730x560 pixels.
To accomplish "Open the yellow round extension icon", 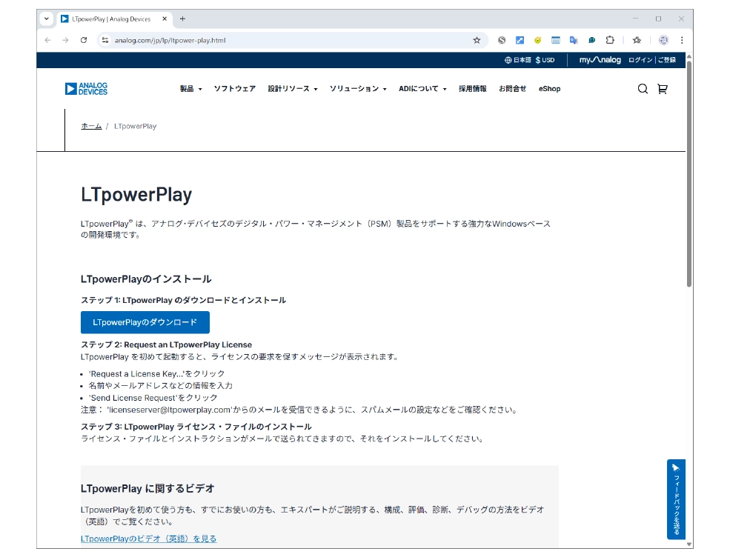I will 538,41.
